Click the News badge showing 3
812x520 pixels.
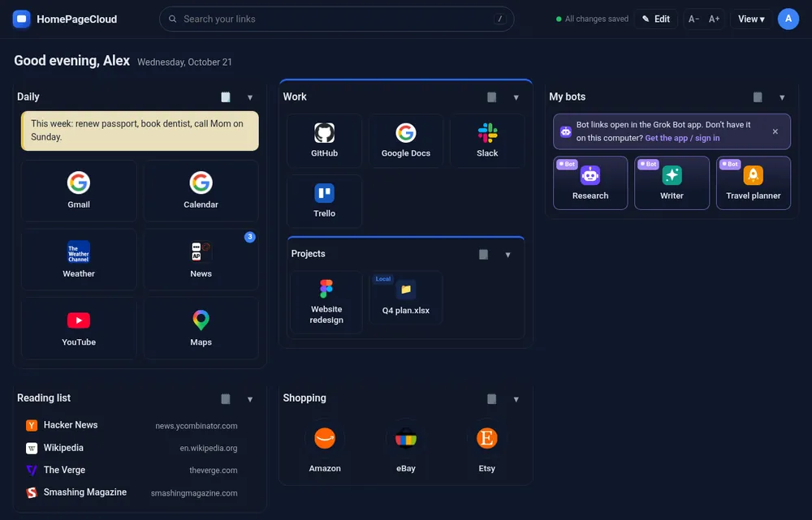(x=249, y=237)
